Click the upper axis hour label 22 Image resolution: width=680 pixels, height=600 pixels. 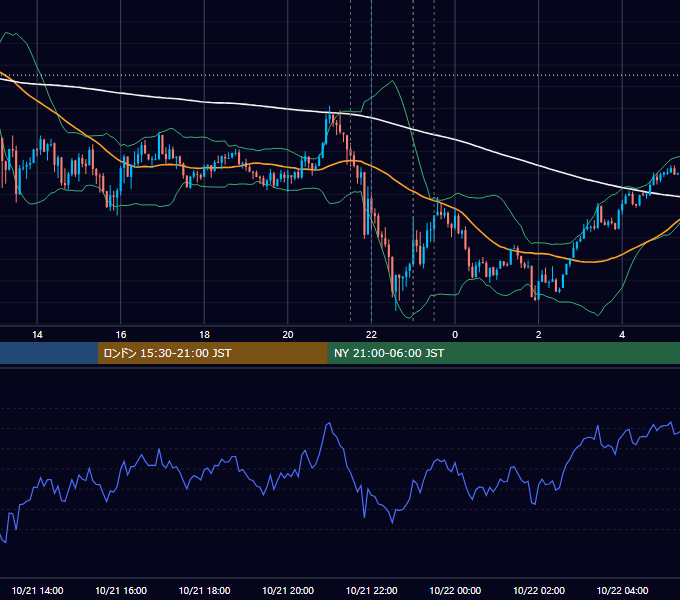tap(371, 335)
